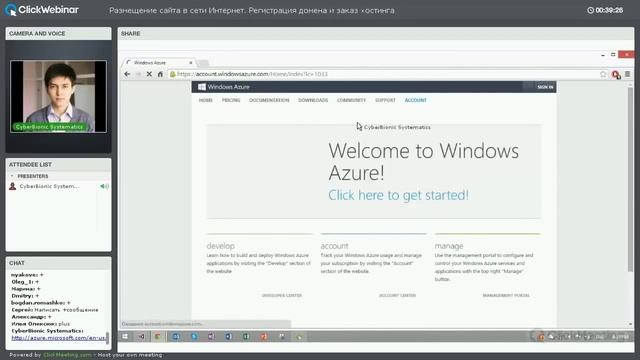Click the browser forward arrow
Image resolution: width=640 pixels, height=360 pixels.
pos(138,74)
